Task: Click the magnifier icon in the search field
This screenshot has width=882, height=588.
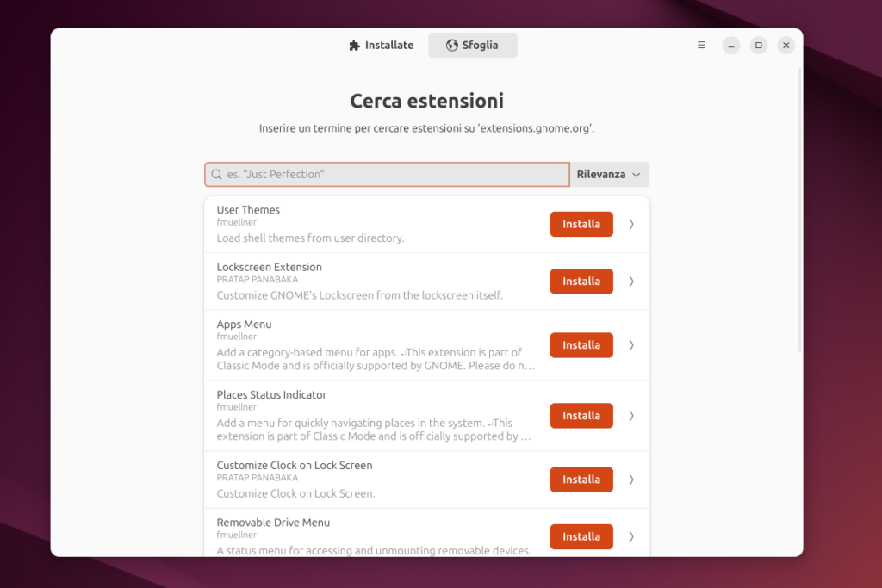Action: (x=215, y=174)
